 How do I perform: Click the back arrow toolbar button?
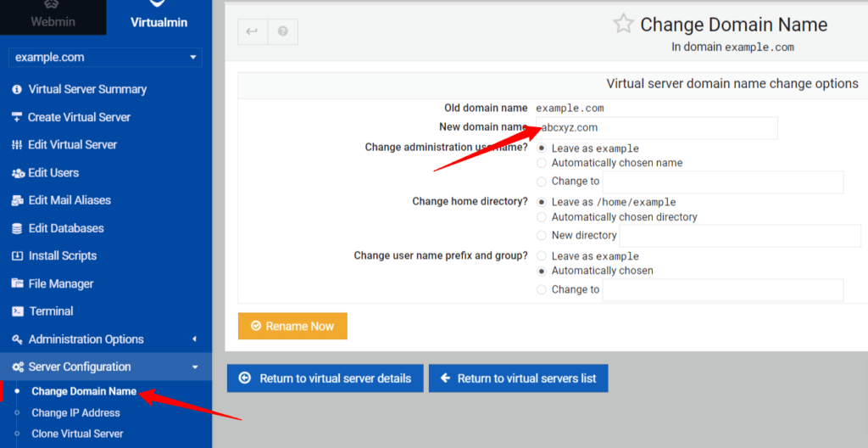[x=253, y=31]
